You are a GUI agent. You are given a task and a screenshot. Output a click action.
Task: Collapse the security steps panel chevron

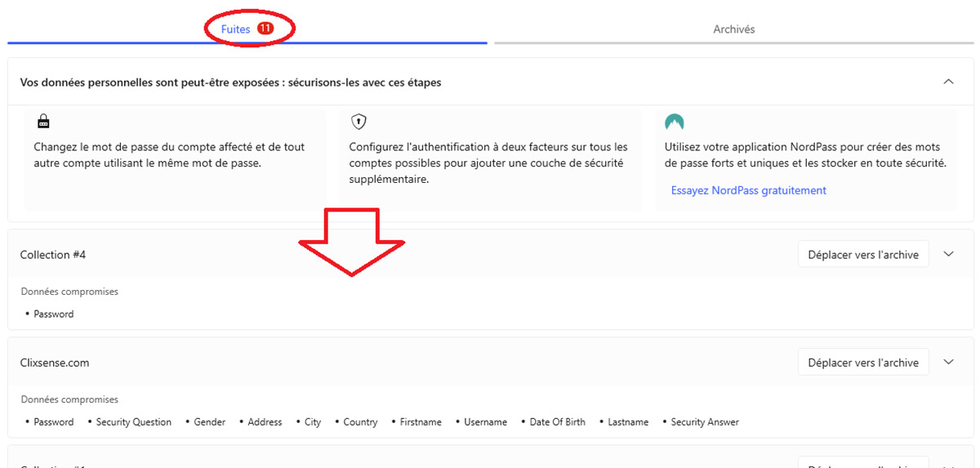click(948, 82)
